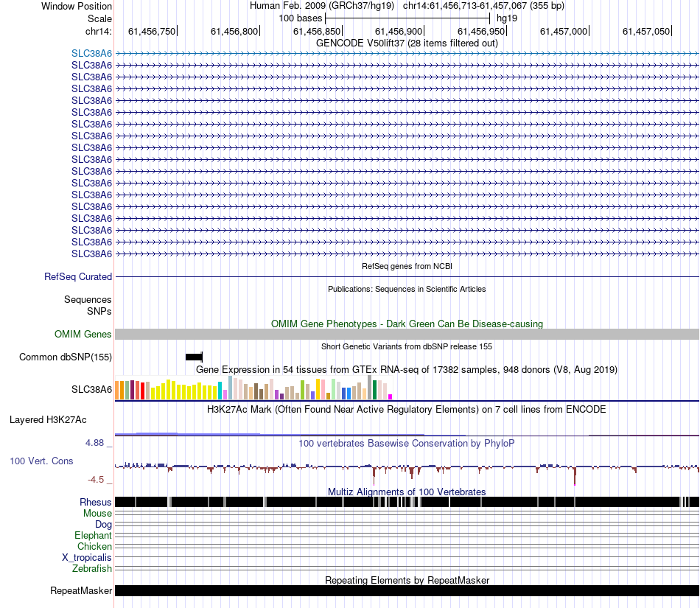Click the 4.88 PhyloP maximum value
This screenshot has height=608, width=700.
pos(94,443)
